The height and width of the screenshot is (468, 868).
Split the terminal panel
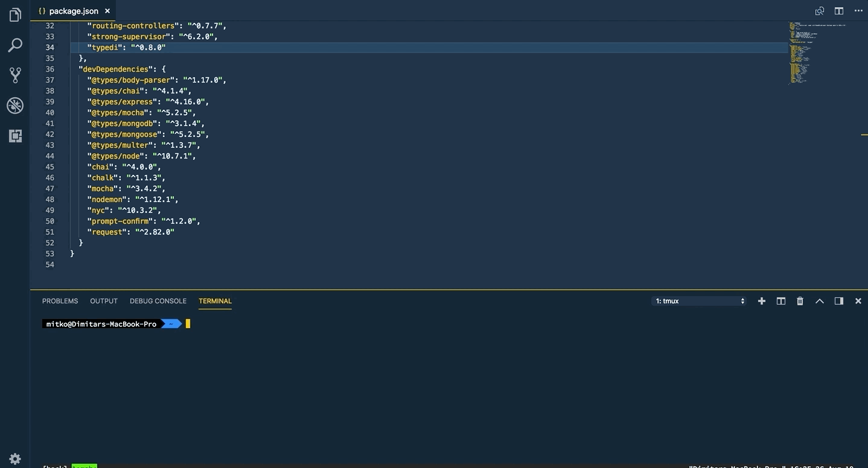point(780,300)
